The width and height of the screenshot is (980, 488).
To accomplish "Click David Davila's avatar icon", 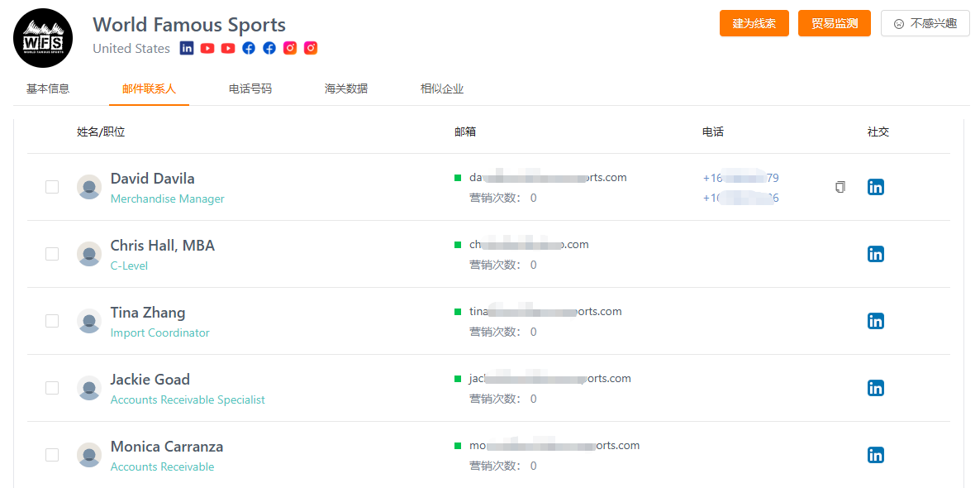I will pos(89,187).
